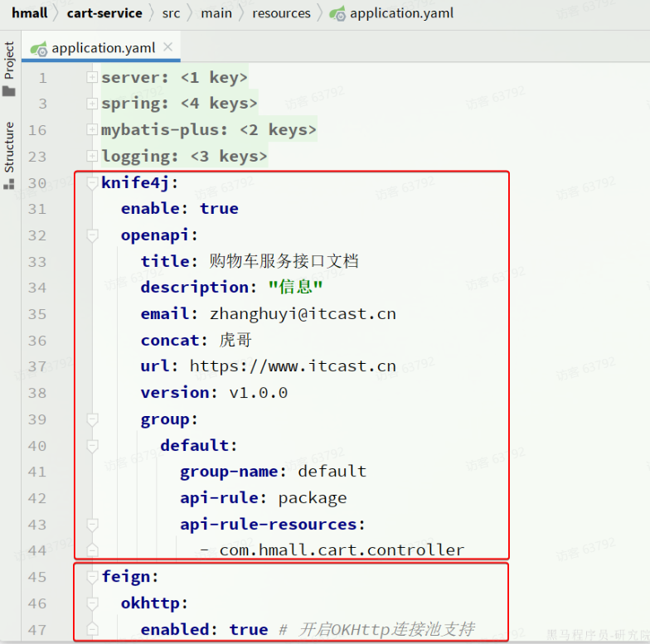Image resolution: width=650 pixels, height=644 pixels.
Task: Click the 'openapi:' key
Action: click(x=159, y=235)
